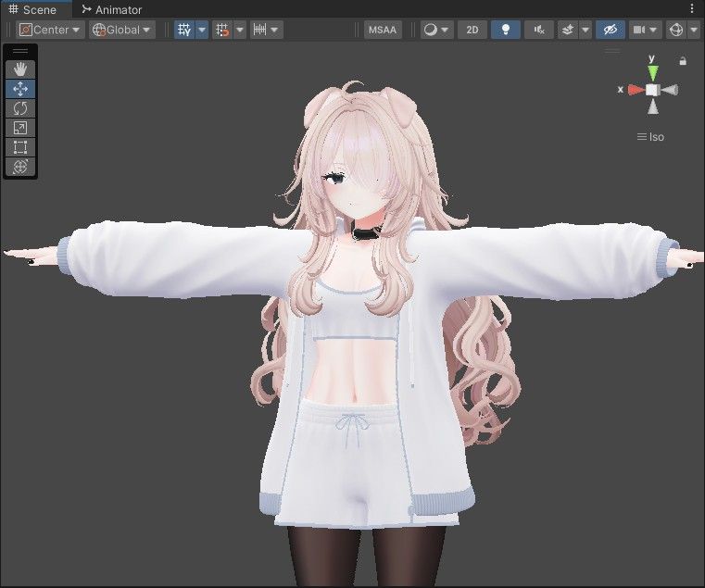705x588 pixels.
Task: Toggle scene audio mute button
Action: (x=539, y=30)
